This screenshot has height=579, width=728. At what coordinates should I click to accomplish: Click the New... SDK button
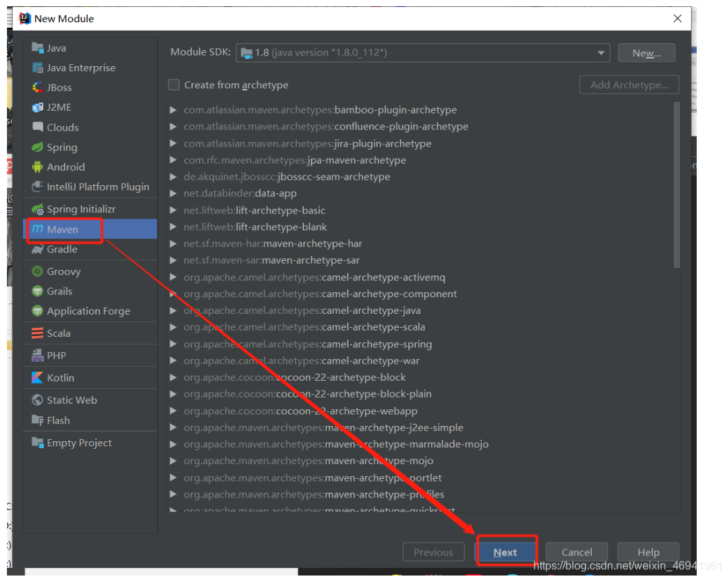(646, 53)
